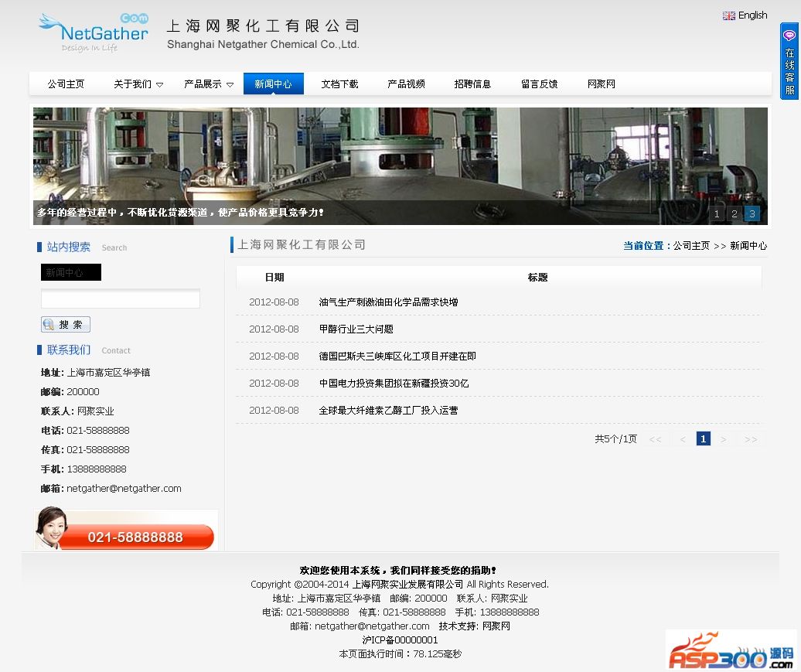Click the site search text field
Image resolution: width=801 pixels, height=672 pixels.
121,299
